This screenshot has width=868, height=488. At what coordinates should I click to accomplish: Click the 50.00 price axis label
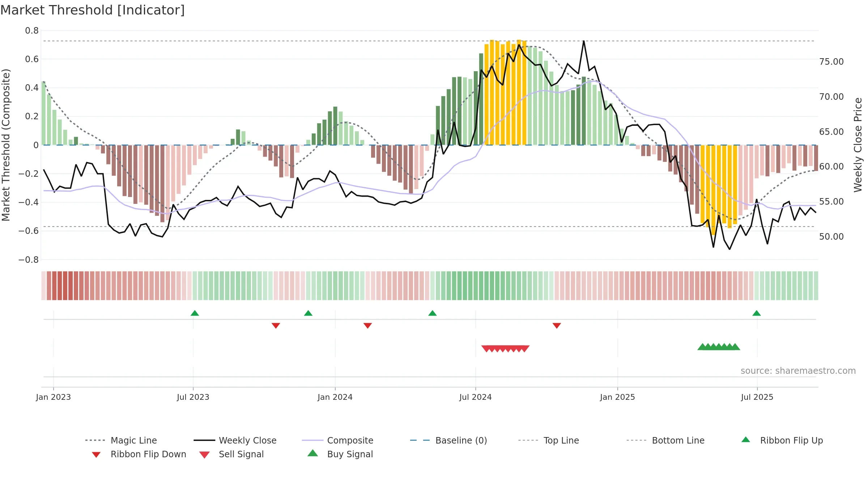coord(831,236)
